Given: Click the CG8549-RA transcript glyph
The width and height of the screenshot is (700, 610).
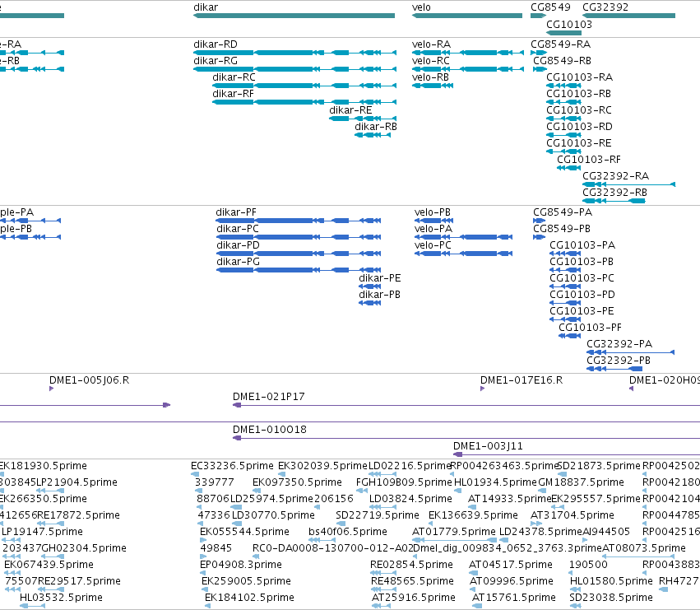Looking at the screenshot, I should (539, 53).
